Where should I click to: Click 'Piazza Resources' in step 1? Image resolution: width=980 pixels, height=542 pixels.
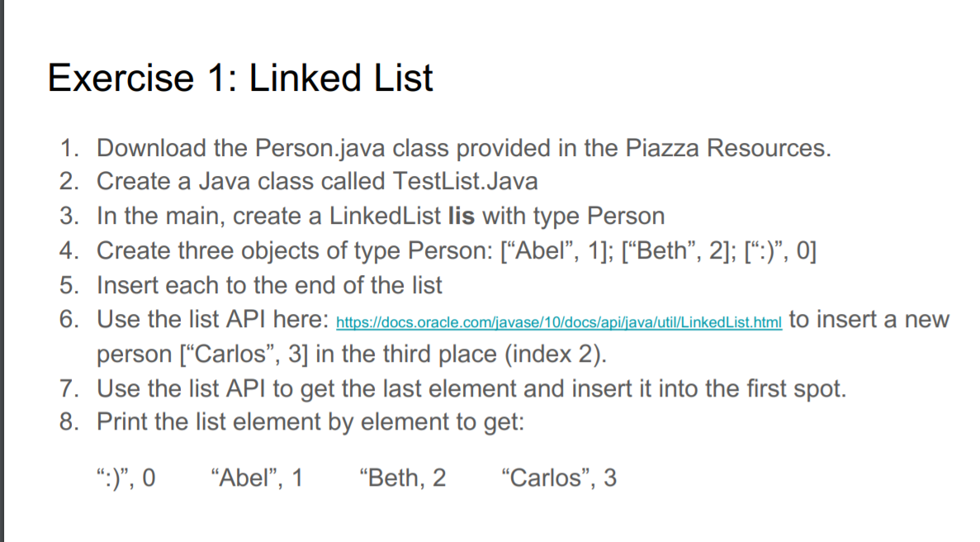click(x=728, y=148)
